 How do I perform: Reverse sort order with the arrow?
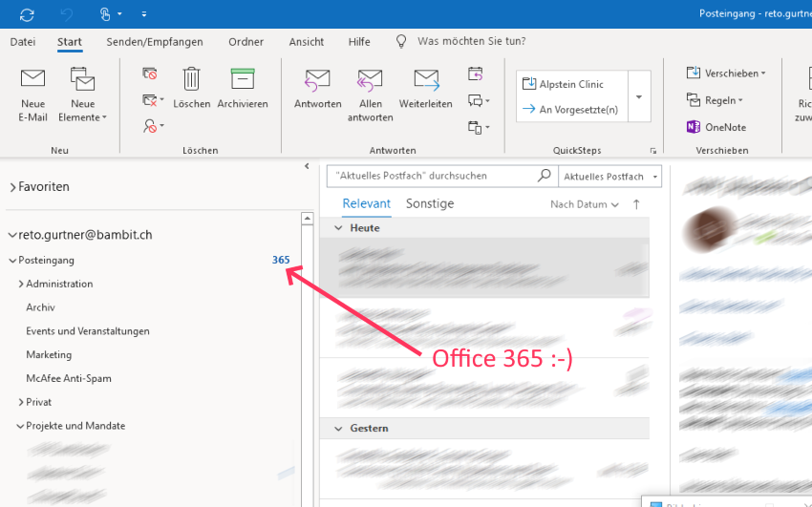(x=636, y=204)
